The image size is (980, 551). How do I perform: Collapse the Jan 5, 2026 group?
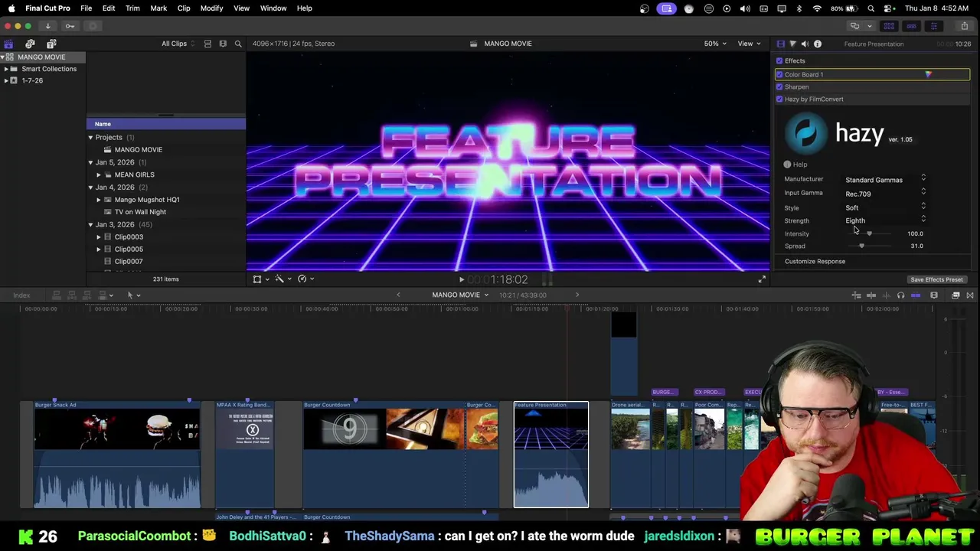pos(90,162)
